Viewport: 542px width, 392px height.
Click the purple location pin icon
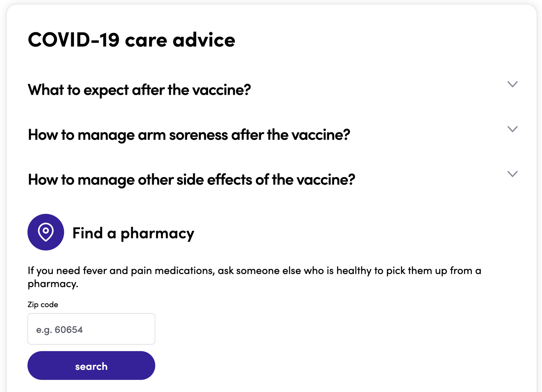46,232
